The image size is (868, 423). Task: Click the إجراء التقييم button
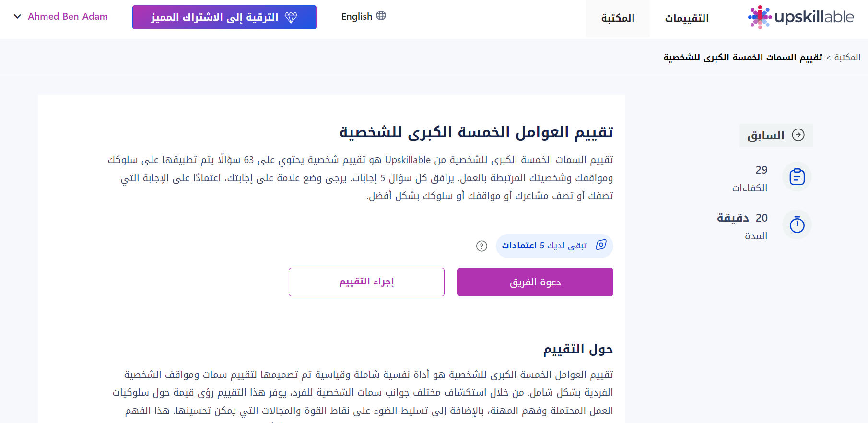366,282
